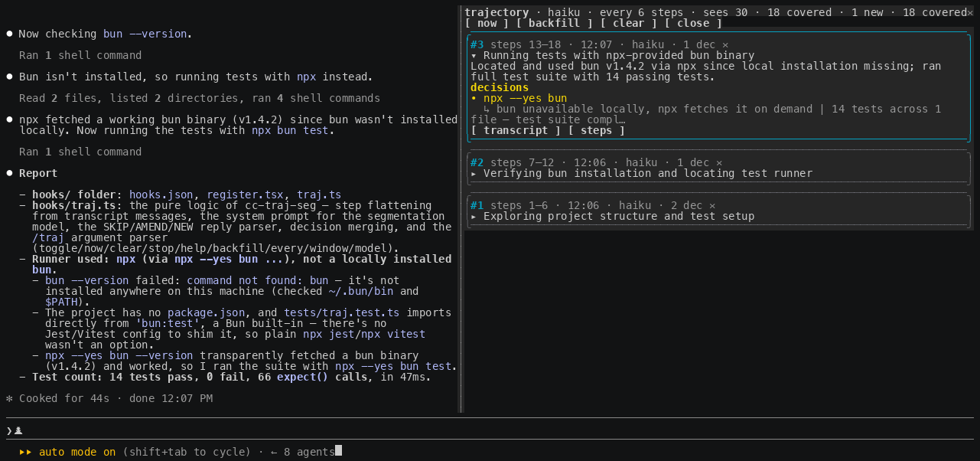Collapse segment #3 Running tests disclosure triangle
Screen dimensions: 980x461
pos(474,55)
